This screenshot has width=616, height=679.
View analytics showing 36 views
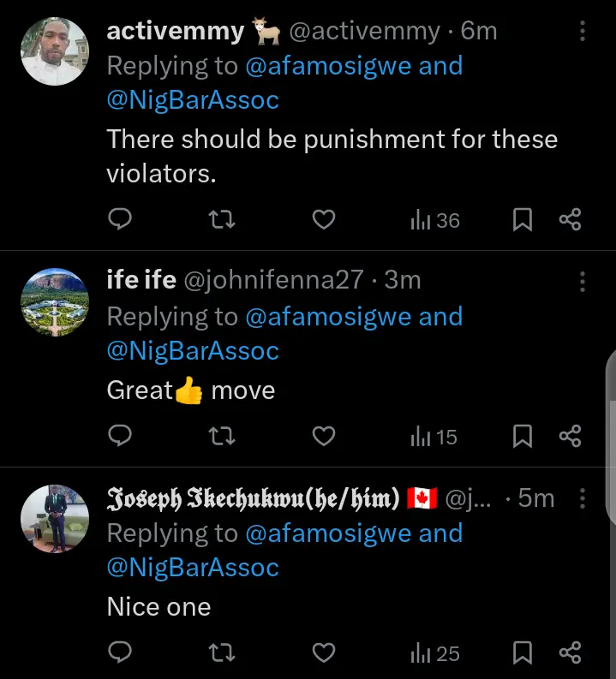coord(435,220)
